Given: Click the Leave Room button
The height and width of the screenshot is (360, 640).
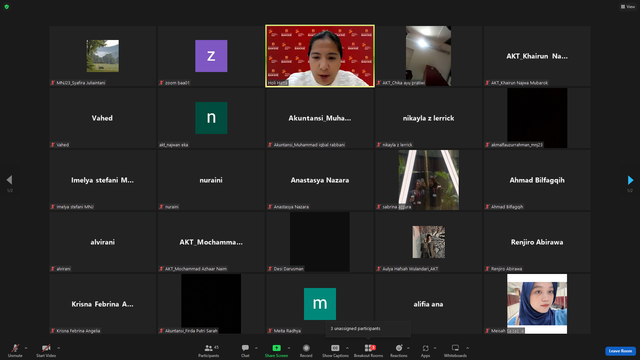Looking at the screenshot, I should coord(620,351).
